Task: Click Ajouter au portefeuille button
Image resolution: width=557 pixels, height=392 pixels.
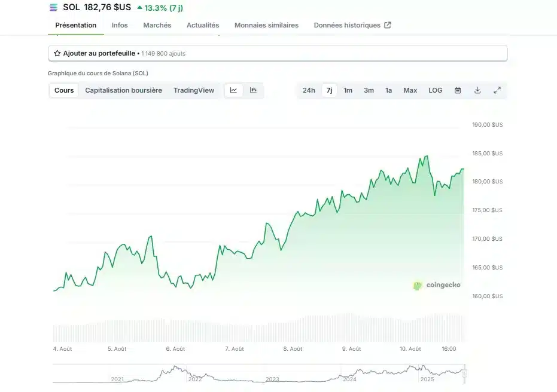Action: click(x=278, y=53)
